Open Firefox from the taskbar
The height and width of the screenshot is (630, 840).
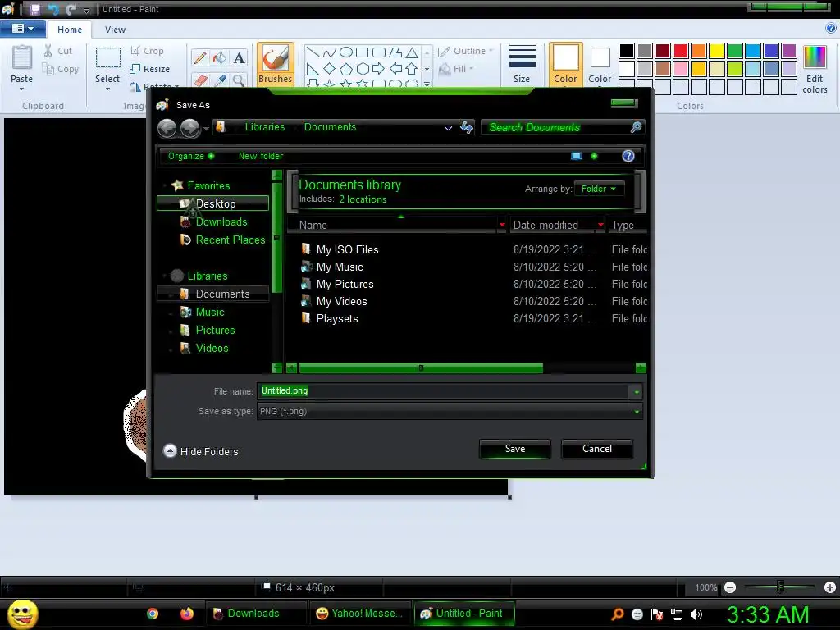(x=186, y=614)
